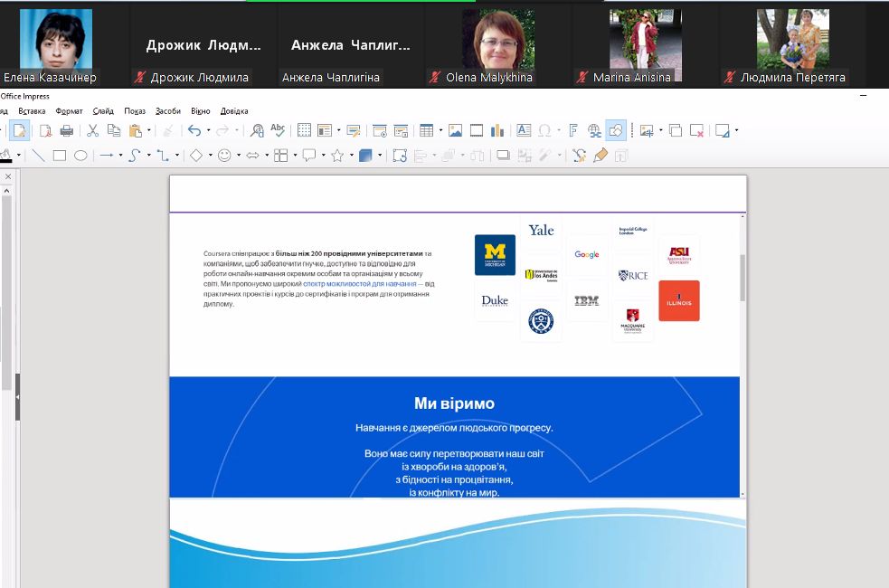889x588 pixels.
Task: Open the Undo history dropdown arrow
Action: coord(209,131)
